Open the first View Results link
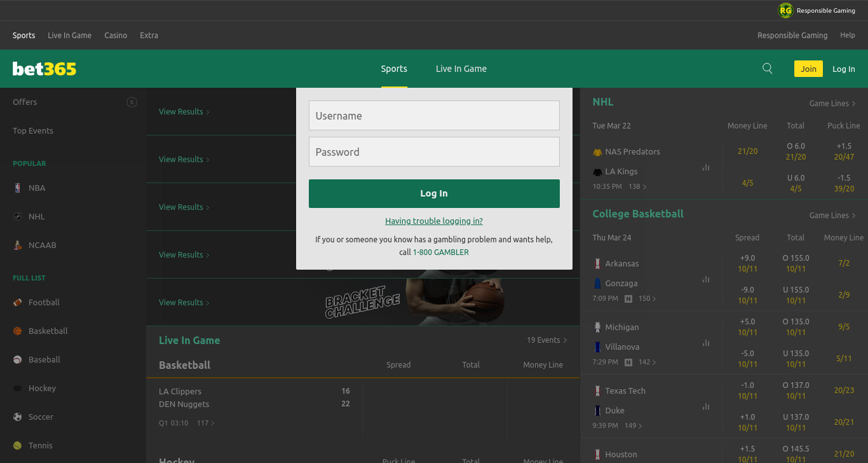868x463 pixels. click(x=184, y=111)
